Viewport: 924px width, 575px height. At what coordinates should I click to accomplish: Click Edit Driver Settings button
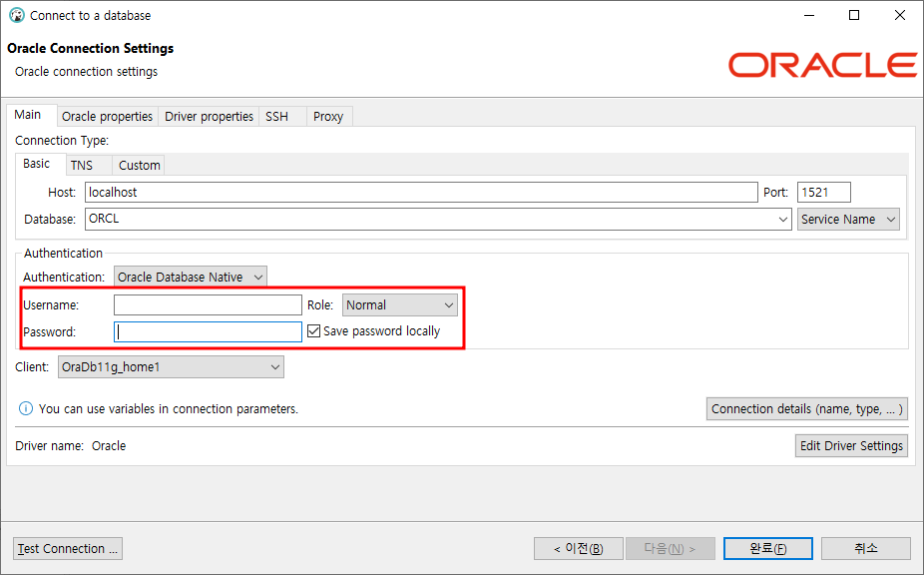(x=851, y=446)
